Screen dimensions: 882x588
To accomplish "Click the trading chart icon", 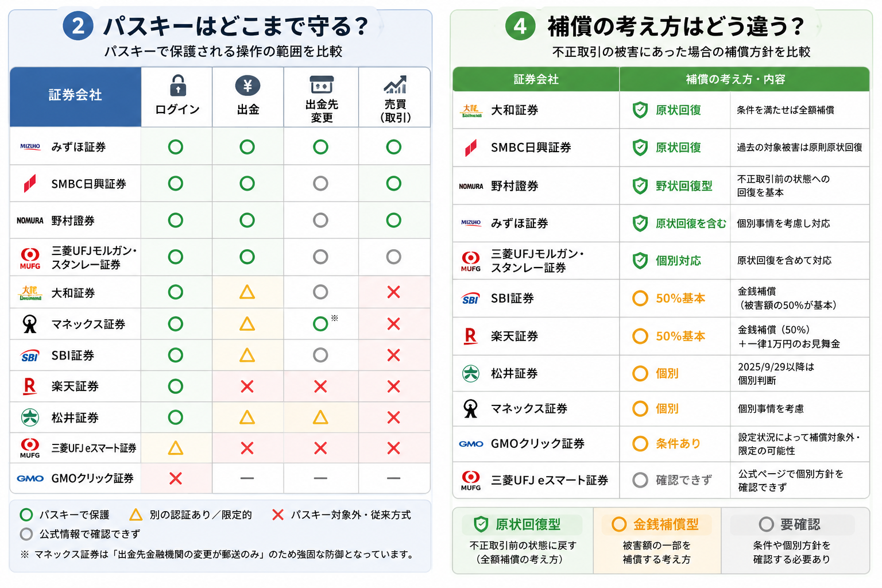I will tap(395, 84).
